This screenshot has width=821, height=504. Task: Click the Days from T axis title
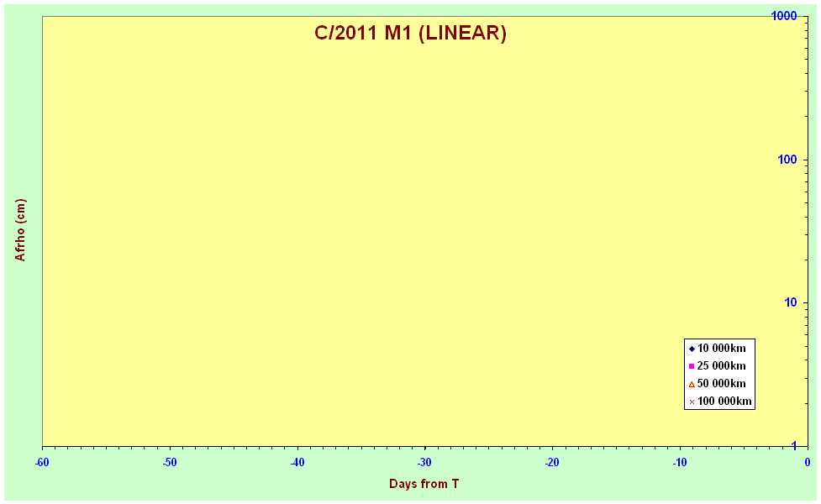pos(424,484)
